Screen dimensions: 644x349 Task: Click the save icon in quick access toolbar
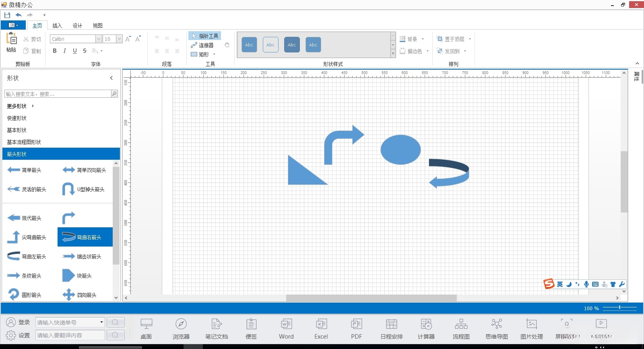coord(7,15)
